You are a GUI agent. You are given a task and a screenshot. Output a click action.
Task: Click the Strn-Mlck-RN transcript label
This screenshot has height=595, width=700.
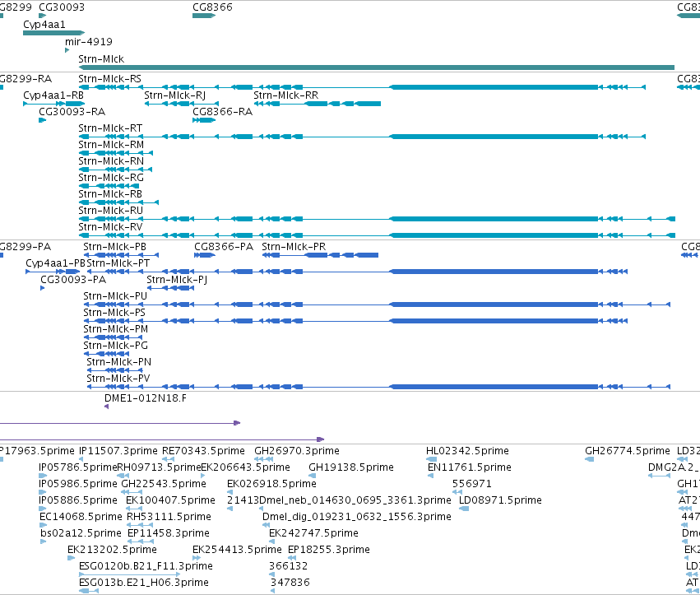[111, 161]
